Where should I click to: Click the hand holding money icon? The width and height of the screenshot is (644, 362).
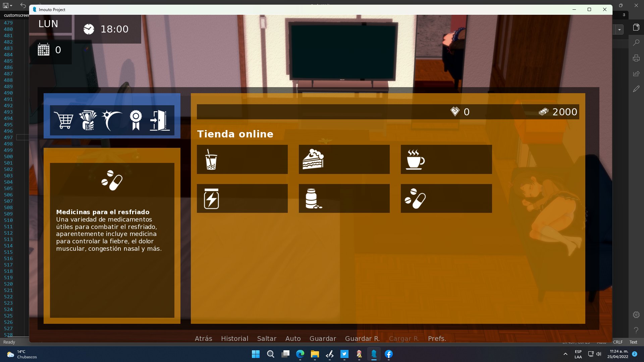tap(88, 120)
